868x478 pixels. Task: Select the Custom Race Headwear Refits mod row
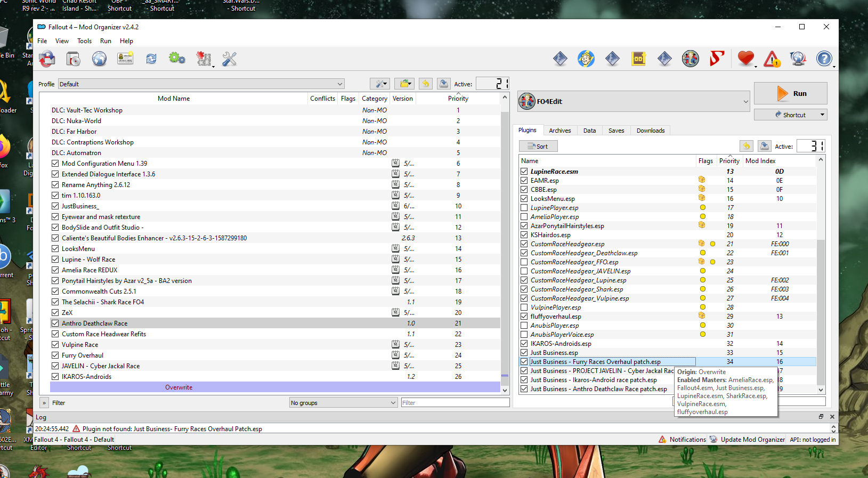tap(275, 334)
